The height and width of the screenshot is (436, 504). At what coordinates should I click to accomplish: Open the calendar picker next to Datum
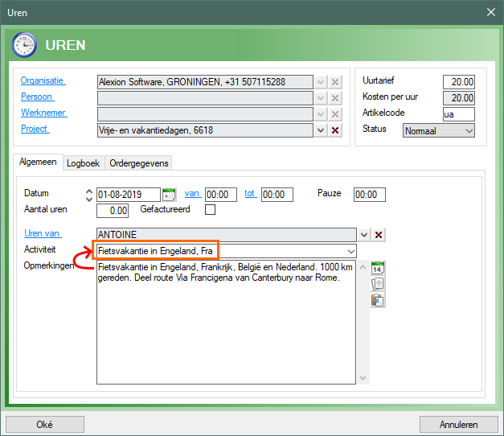[169, 195]
